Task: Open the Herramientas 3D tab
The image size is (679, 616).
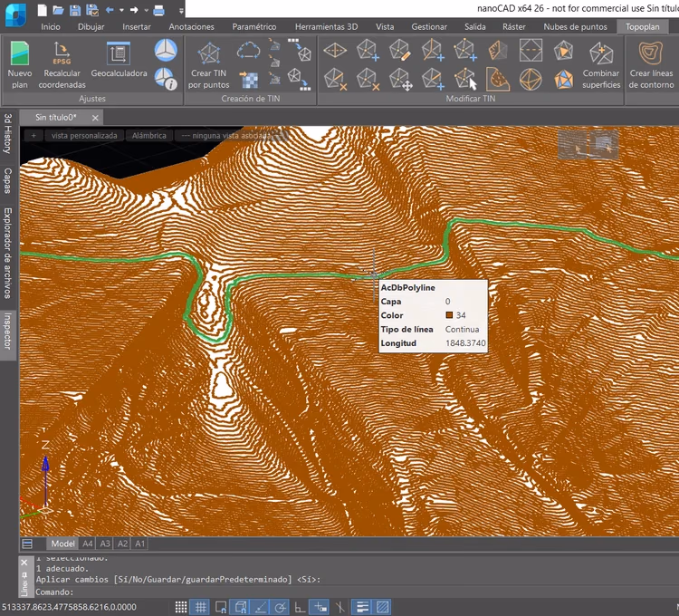Action: click(x=327, y=27)
